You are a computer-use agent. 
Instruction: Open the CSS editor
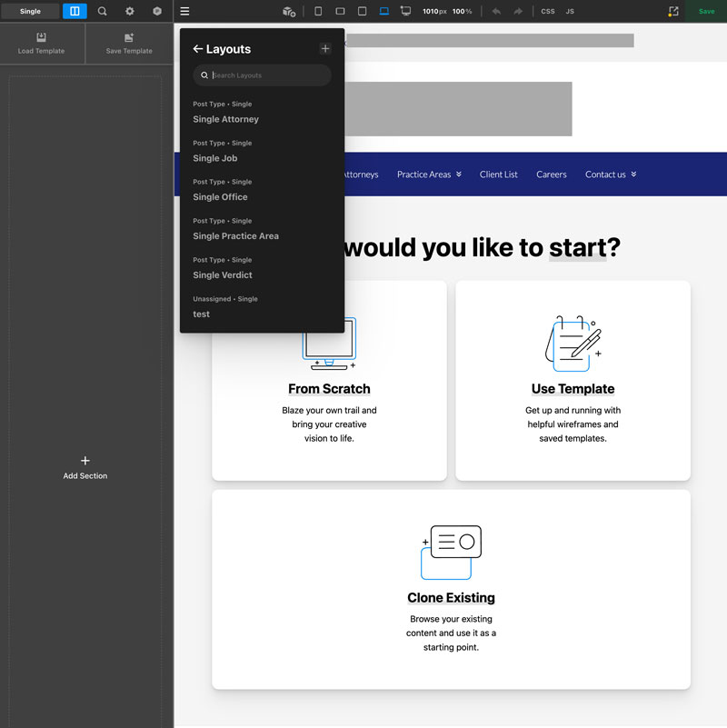click(x=547, y=12)
